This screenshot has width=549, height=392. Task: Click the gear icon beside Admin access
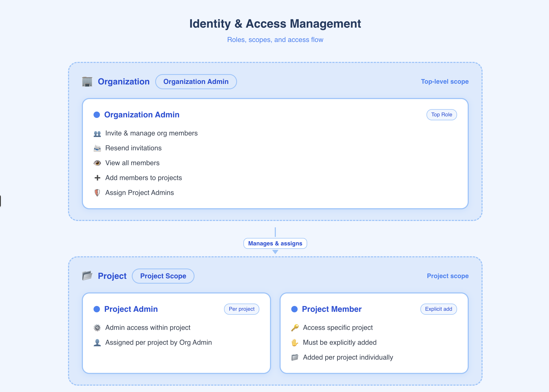coord(97,328)
